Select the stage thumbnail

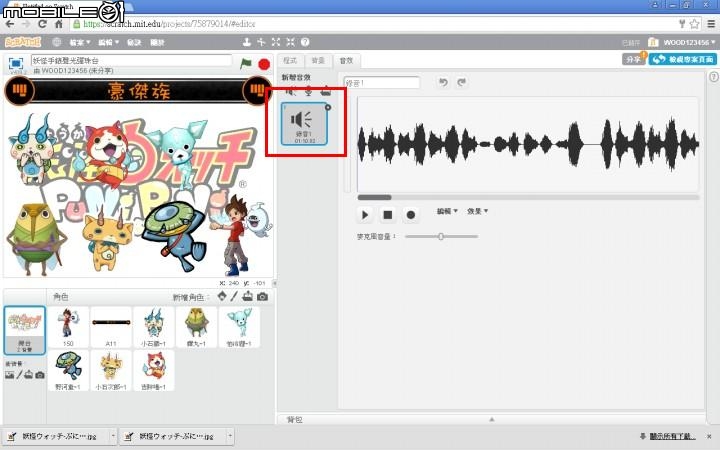click(x=24, y=330)
